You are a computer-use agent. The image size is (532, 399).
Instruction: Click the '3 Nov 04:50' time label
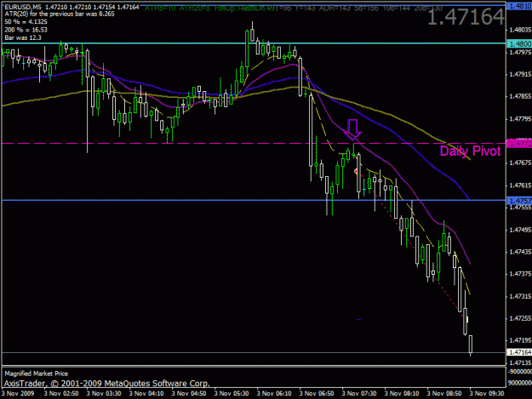pyautogui.click(x=189, y=394)
